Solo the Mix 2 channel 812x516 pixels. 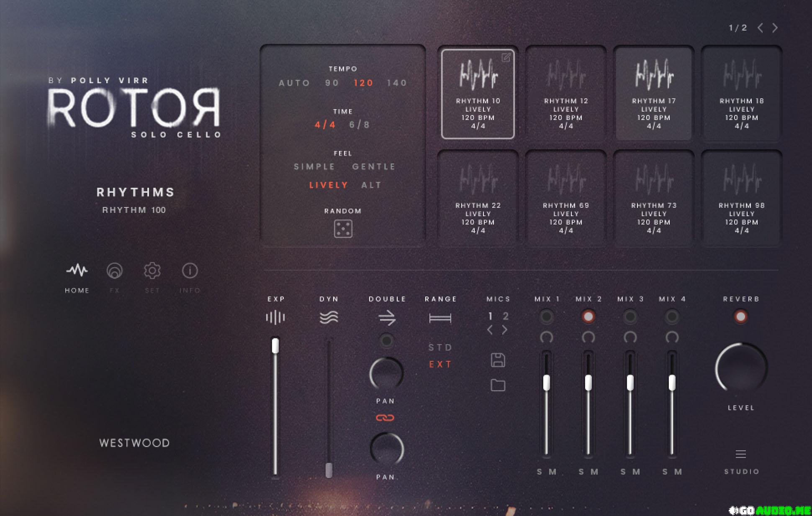[581, 472]
